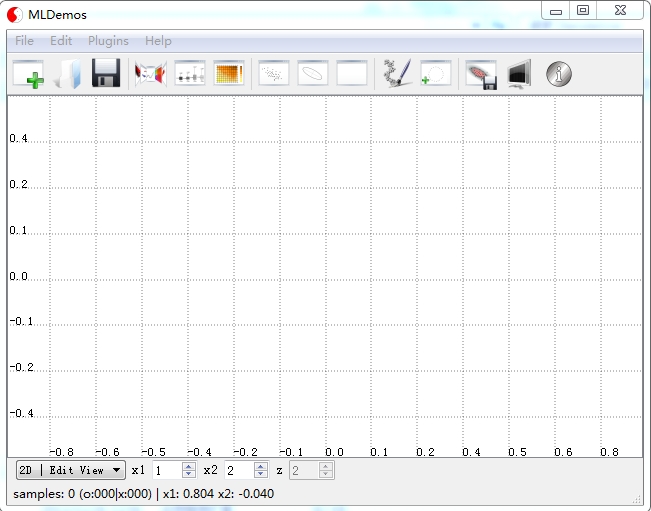The height and width of the screenshot is (511, 651).
Task: Open the Plugins menu
Action: (x=108, y=41)
